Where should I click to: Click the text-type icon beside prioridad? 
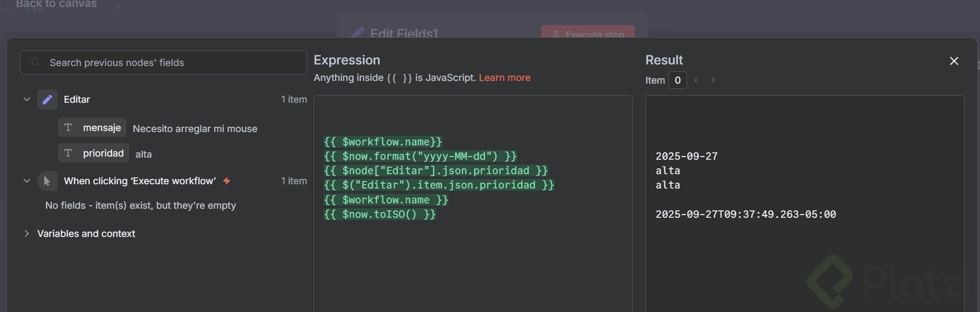(68, 153)
